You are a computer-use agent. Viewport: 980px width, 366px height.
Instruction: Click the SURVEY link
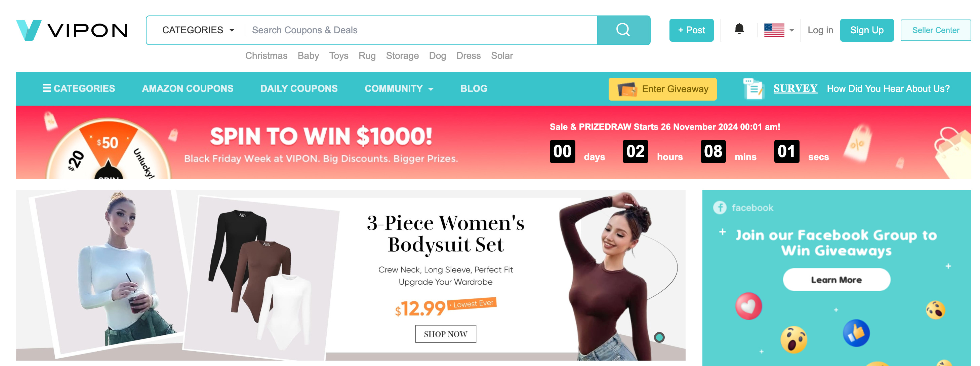795,88
